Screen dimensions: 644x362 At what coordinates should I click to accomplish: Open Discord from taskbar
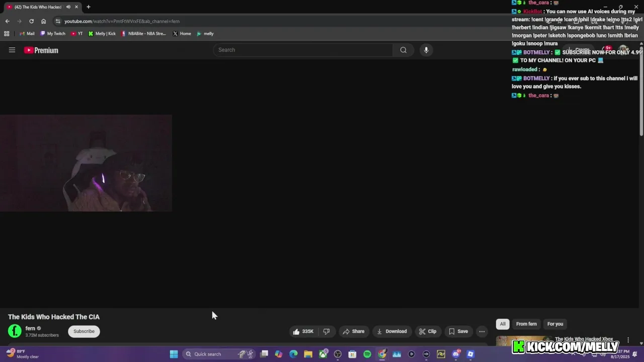point(456,354)
